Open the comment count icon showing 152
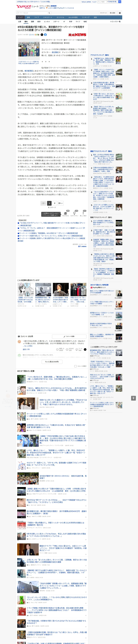Viewport: 138px width, 644px height. point(32,35)
